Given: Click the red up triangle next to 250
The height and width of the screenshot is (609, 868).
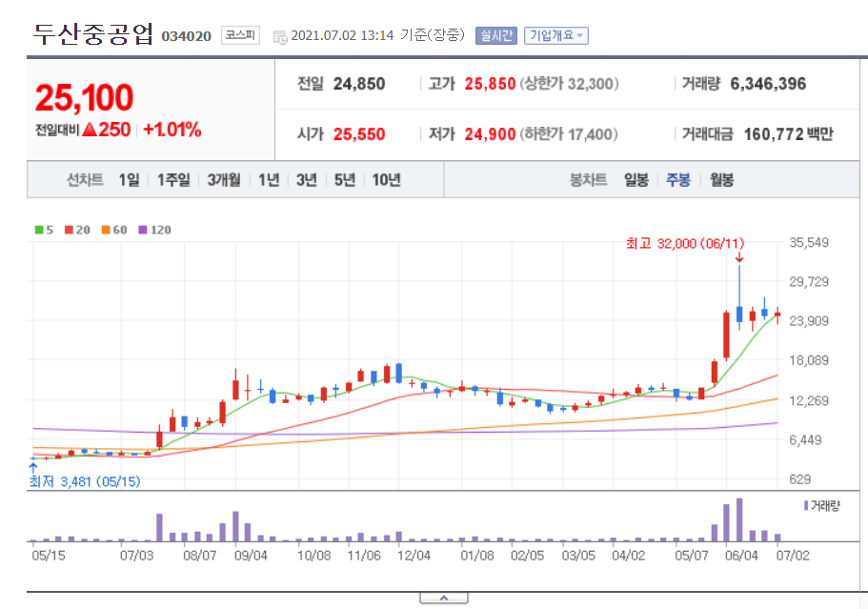Looking at the screenshot, I should pyautogui.click(x=90, y=131).
